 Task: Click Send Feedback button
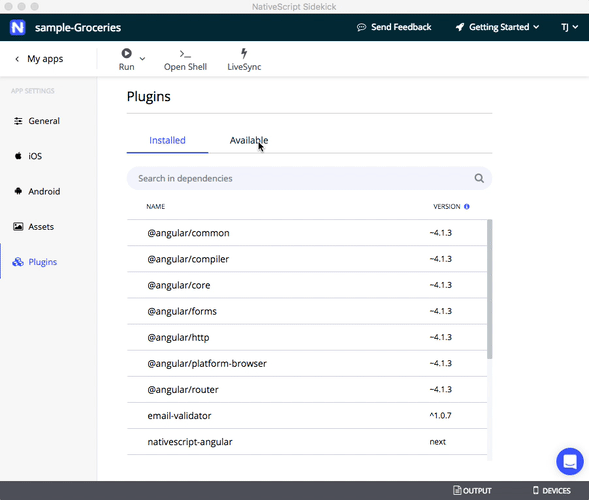pyautogui.click(x=394, y=27)
